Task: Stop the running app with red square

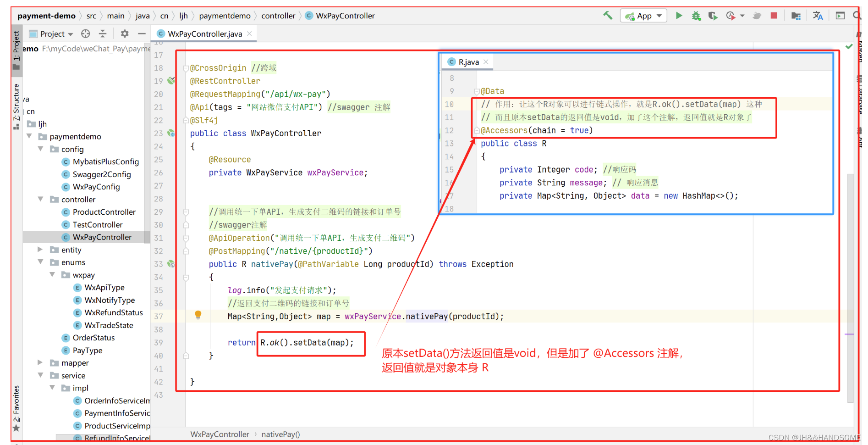Action: coord(774,16)
